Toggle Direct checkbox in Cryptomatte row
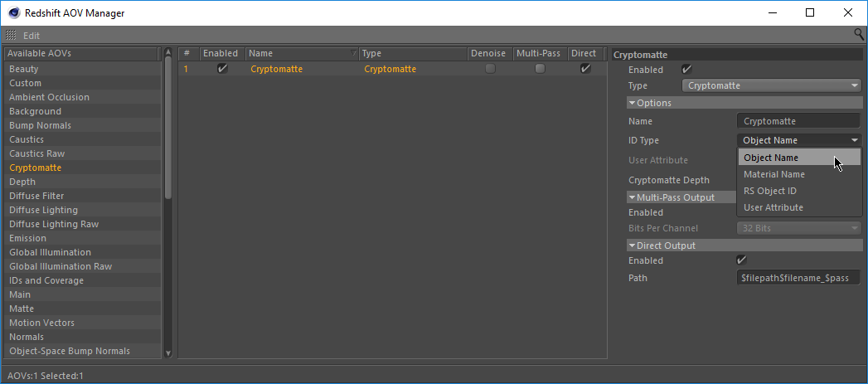 (x=585, y=69)
